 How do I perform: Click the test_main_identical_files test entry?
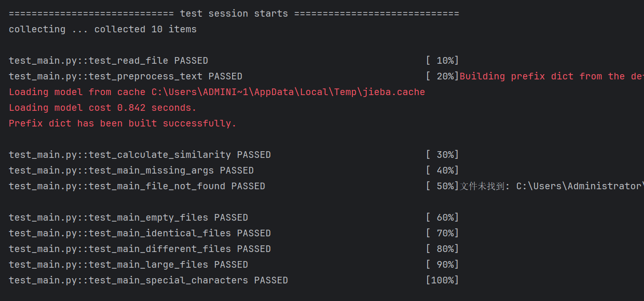coord(139,233)
